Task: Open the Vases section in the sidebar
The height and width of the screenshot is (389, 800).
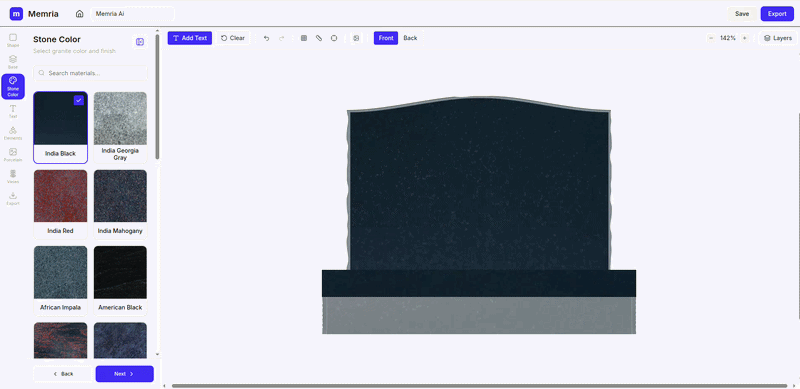Action: (x=13, y=177)
